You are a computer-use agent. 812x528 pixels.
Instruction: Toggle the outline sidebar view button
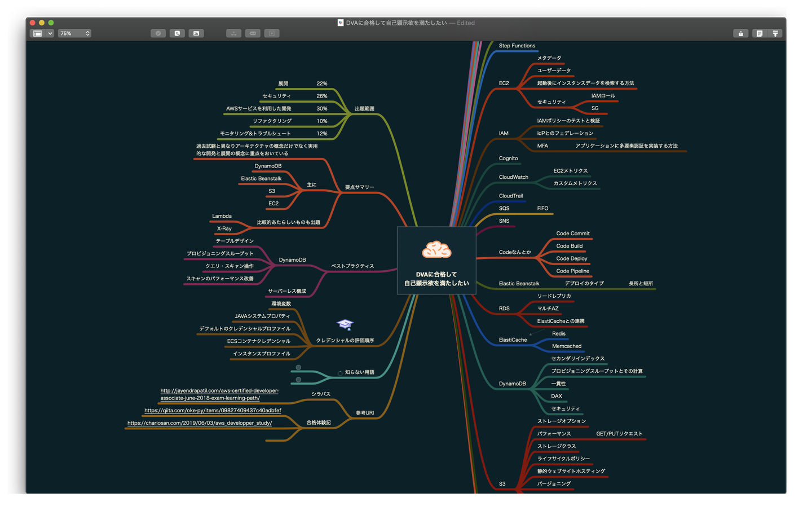point(37,33)
